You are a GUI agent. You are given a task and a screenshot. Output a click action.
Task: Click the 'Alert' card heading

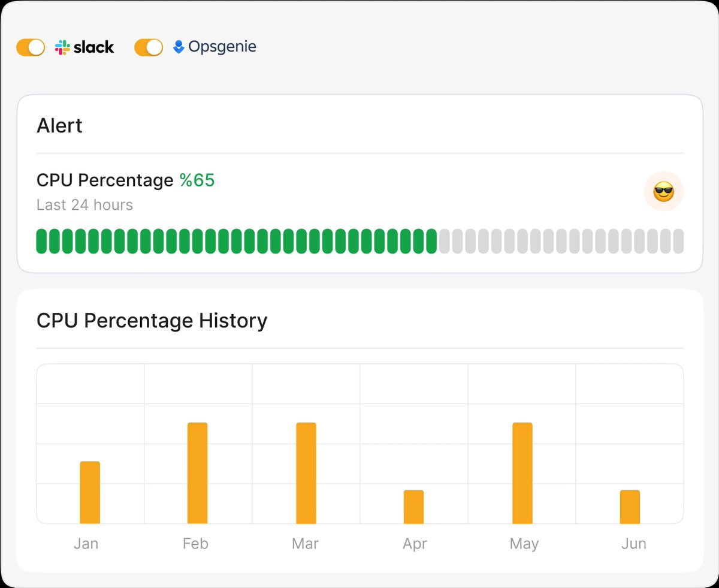pos(59,126)
